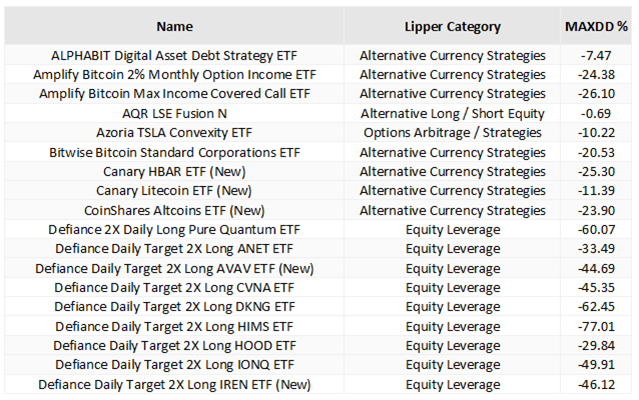The height and width of the screenshot is (400, 639).
Task: Click the Name column header
Action: click(175, 26)
